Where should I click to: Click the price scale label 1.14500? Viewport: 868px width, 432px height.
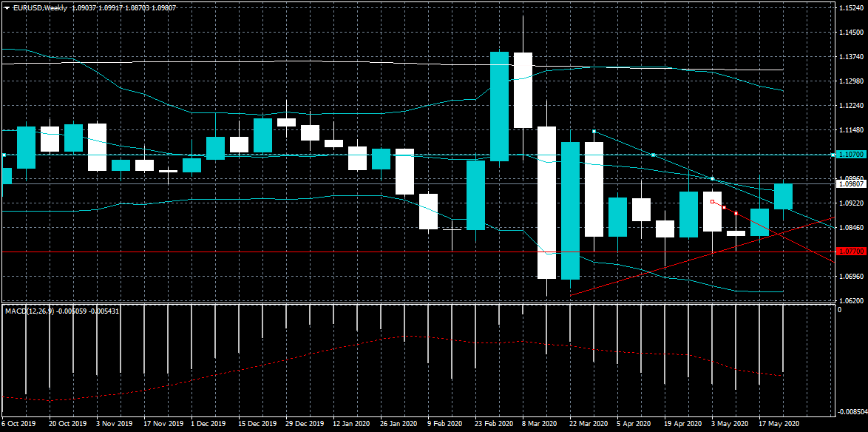[x=852, y=32]
